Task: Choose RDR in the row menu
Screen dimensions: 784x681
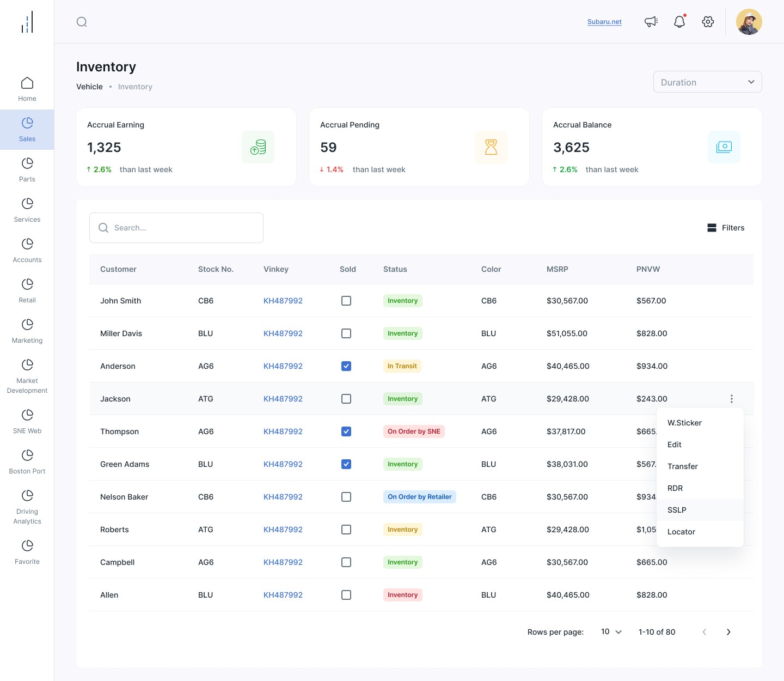Action: tap(700, 488)
